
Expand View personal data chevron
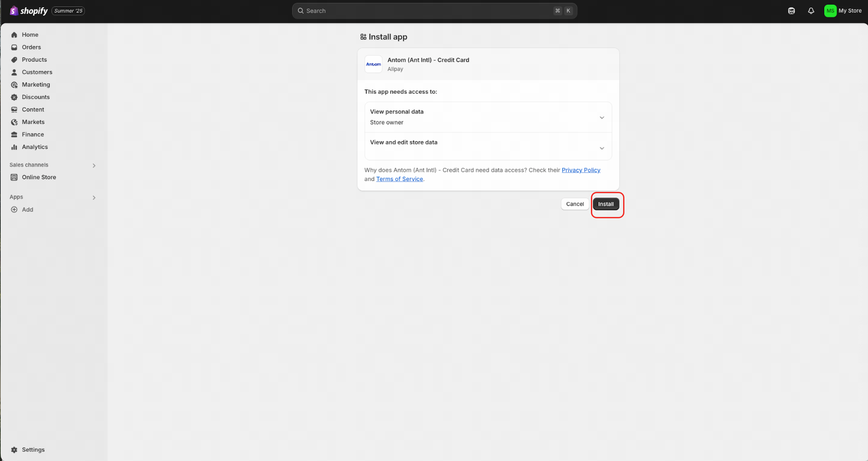602,118
